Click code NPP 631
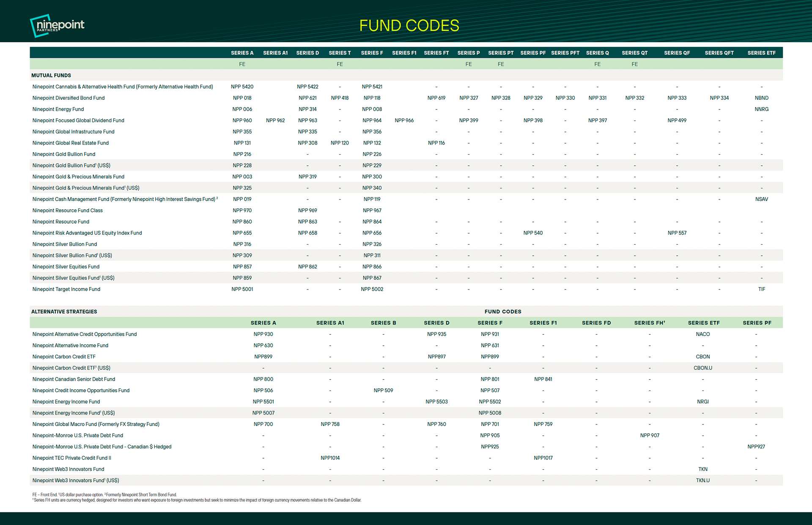 (x=490, y=345)
